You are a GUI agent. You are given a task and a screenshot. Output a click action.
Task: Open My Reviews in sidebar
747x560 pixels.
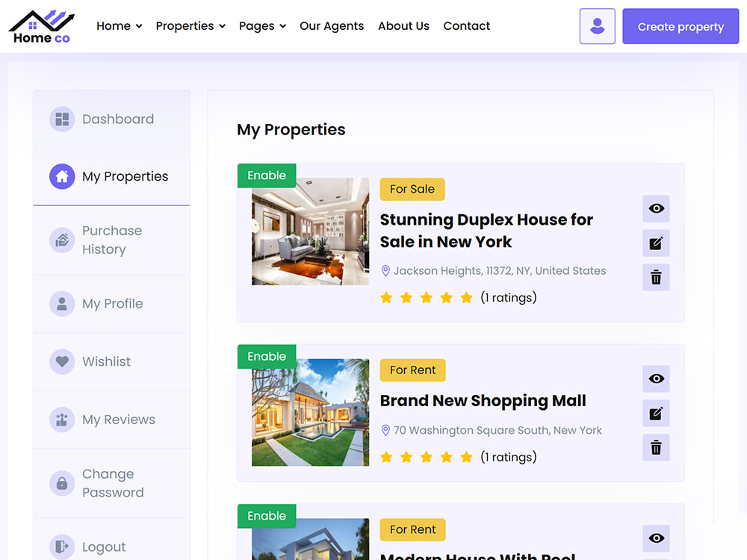pos(111,420)
